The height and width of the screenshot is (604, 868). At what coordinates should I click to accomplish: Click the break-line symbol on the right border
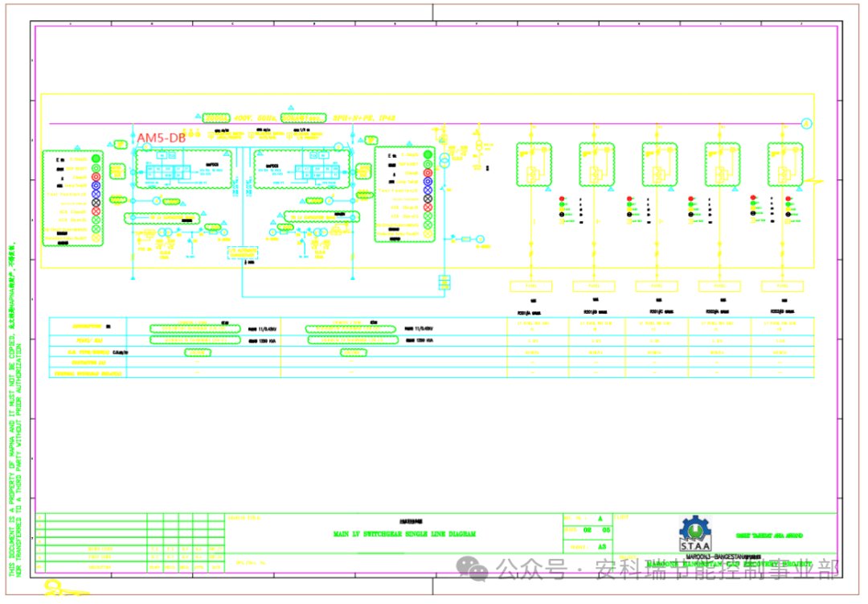click(x=814, y=181)
